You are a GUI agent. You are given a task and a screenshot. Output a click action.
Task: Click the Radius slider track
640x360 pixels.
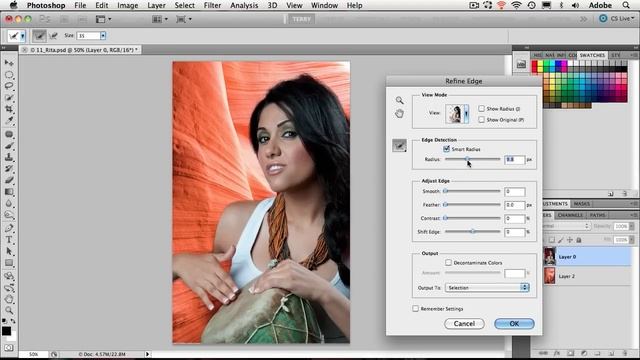click(473, 159)
